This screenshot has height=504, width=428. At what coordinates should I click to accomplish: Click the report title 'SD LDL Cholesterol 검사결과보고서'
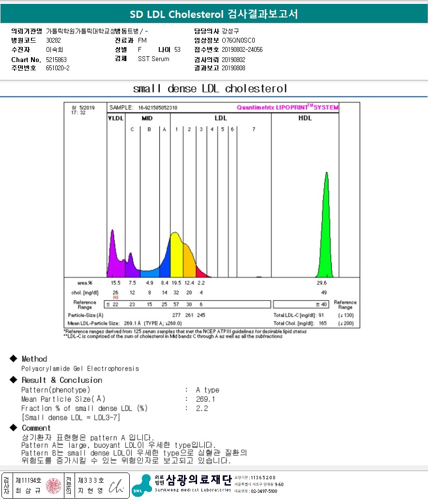pos(214,14)
